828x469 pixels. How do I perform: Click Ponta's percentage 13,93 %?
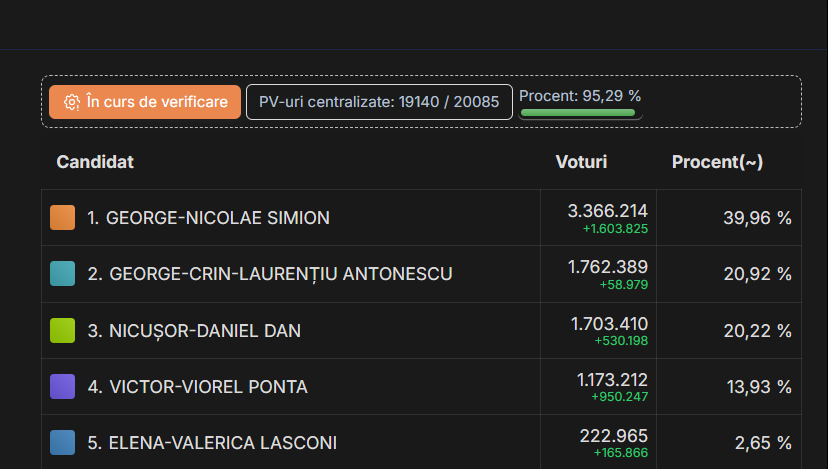pos(757,387)
